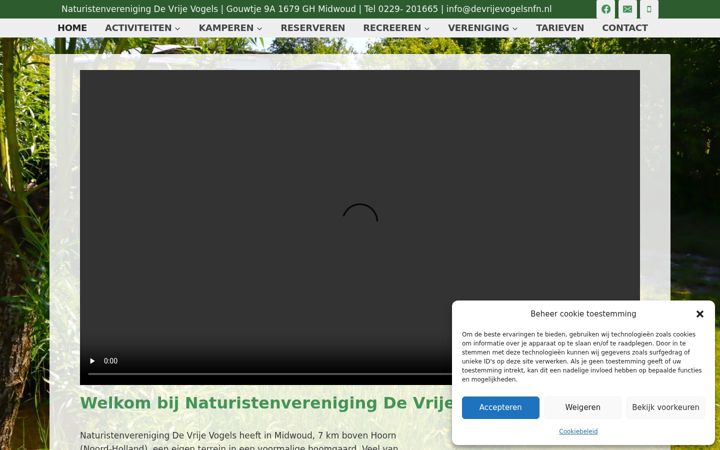
Task: Open the Cookiebeleid link
Action: click(578, 431)
